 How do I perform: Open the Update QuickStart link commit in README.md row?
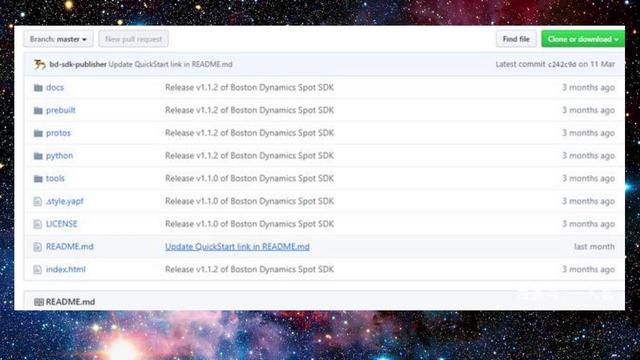tap(237, 247)
